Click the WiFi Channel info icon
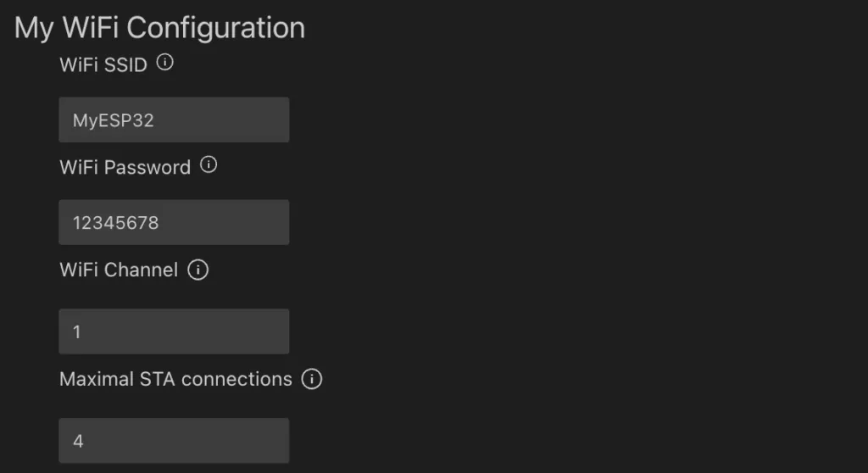Viewport: 868px width, 473px height. click(198, 270)
